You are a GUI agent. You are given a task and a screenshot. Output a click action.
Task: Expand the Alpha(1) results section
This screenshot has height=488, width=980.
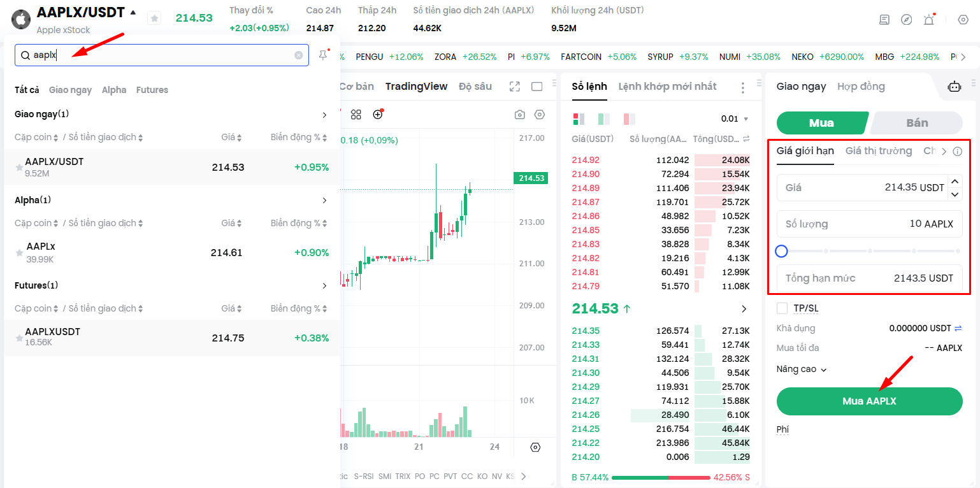coord(324,201)
